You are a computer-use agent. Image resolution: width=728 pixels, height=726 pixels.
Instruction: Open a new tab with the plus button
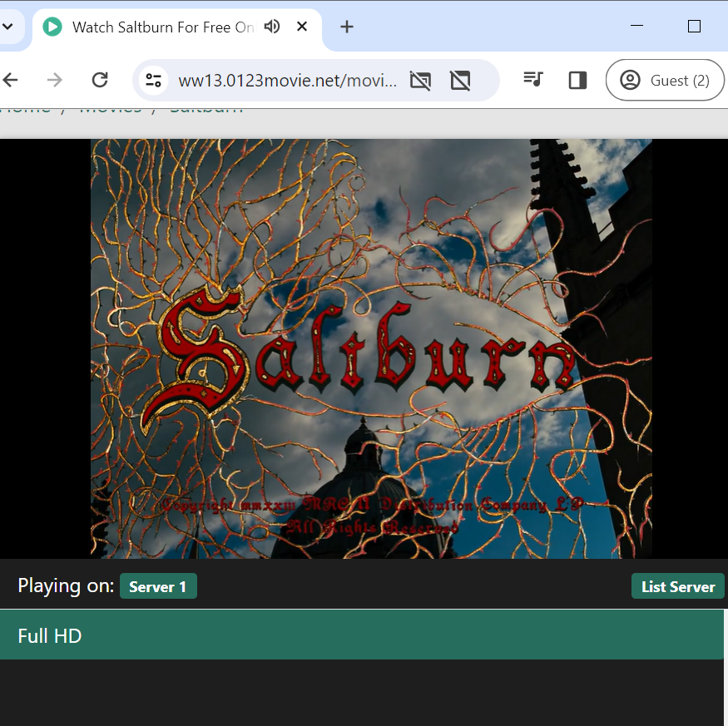click(347, 27)
